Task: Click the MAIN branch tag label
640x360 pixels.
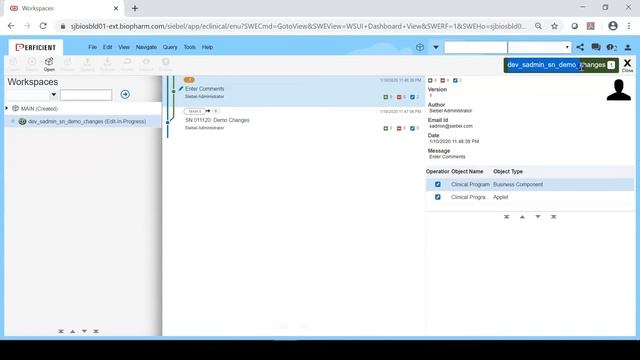Action: (x=195, y=111)
